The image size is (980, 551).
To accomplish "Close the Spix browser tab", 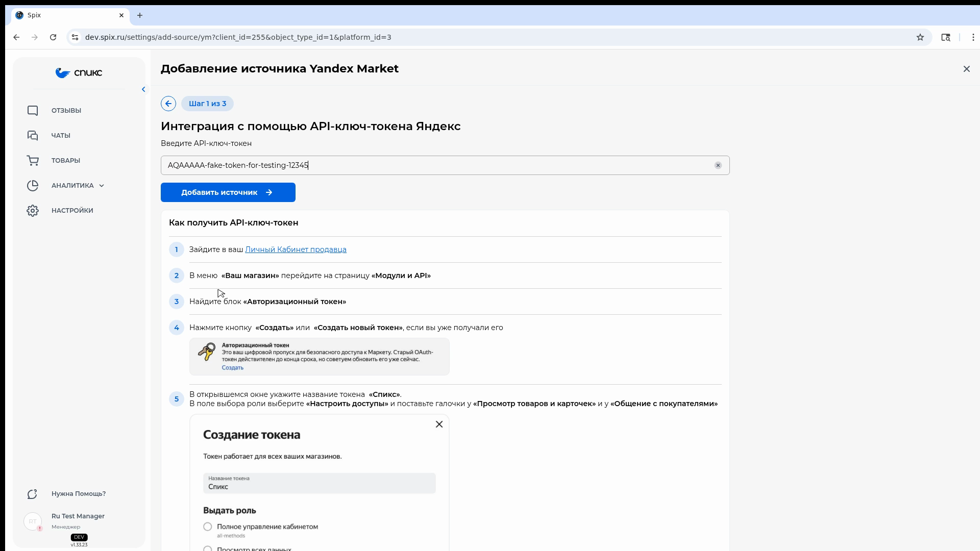I will pos(121,15).
